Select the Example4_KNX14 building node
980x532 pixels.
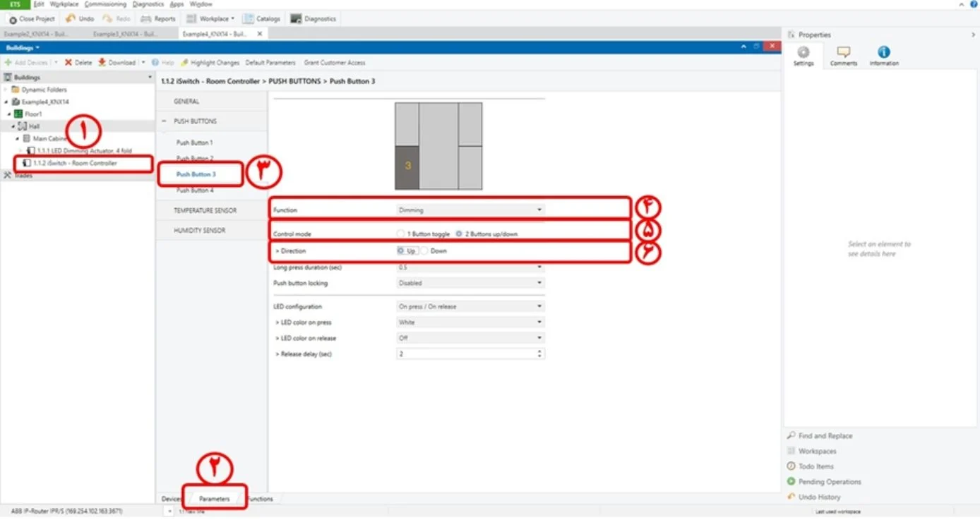(45, 102)
